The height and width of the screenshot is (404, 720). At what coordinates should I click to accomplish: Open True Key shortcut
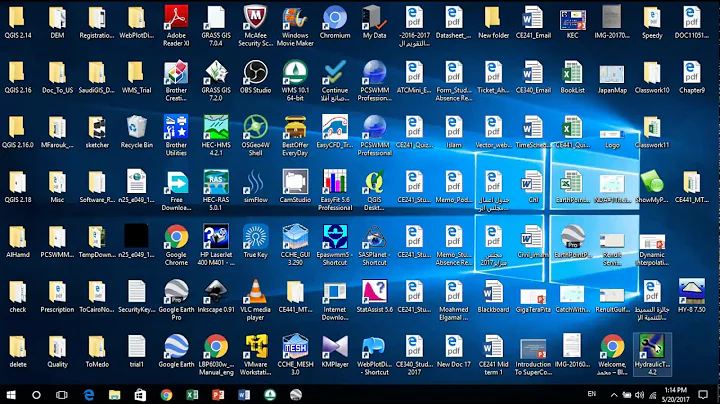coord(255,241)
